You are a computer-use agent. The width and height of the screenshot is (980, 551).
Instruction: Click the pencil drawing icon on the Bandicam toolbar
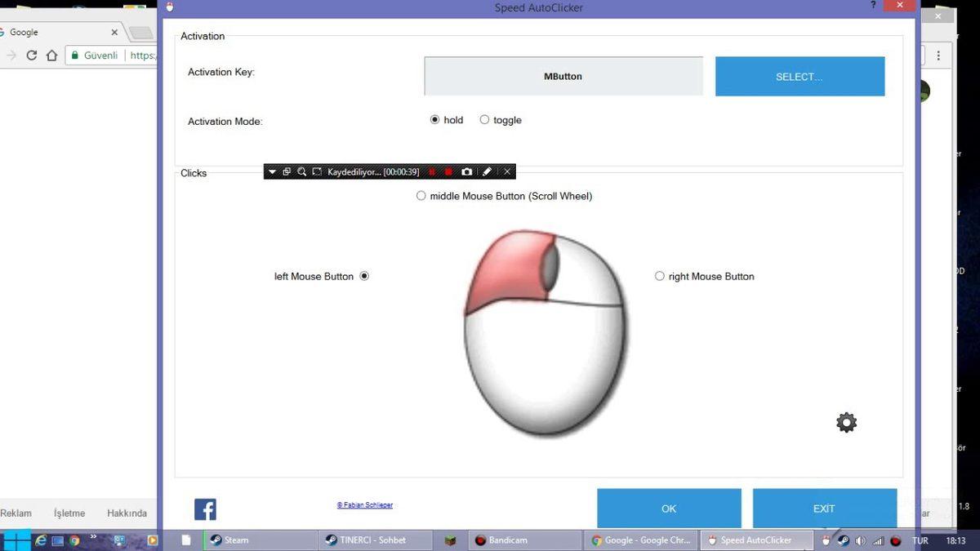(487, 171)
